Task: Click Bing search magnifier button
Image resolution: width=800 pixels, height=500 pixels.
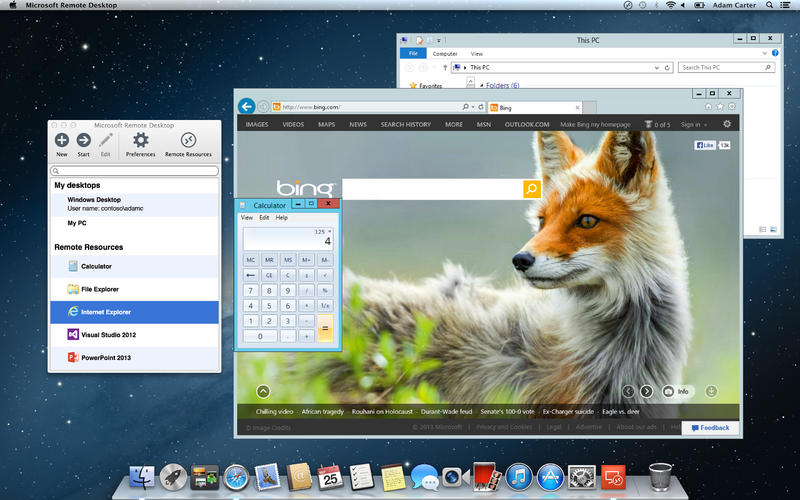Action: point(531,188)
